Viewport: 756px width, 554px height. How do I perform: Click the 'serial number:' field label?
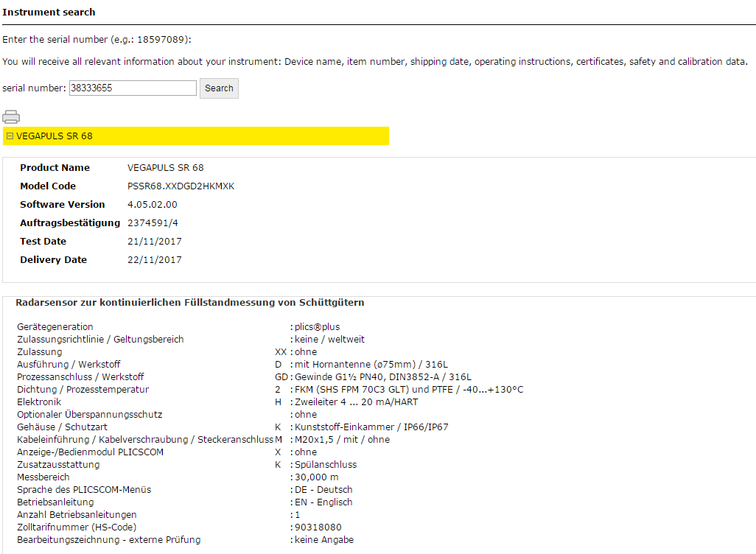(34, 88)
